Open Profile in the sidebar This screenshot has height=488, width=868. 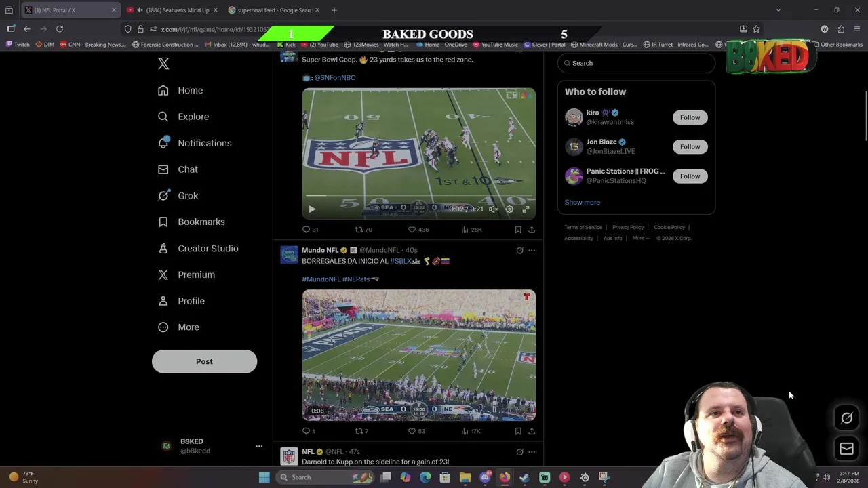(x=181, y=301)
